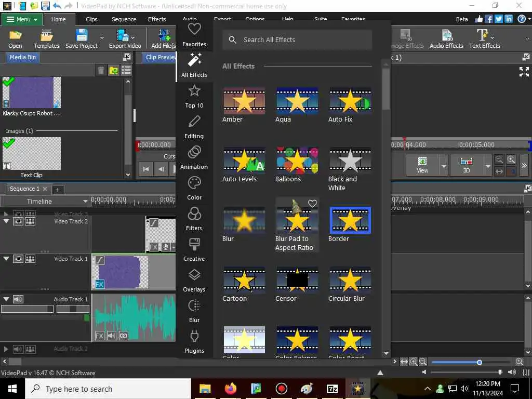Favorite the Blur Pad to Aspect Ratio effect
The height and width of the screenshot is (399, 532).
[x=312, y=203]
